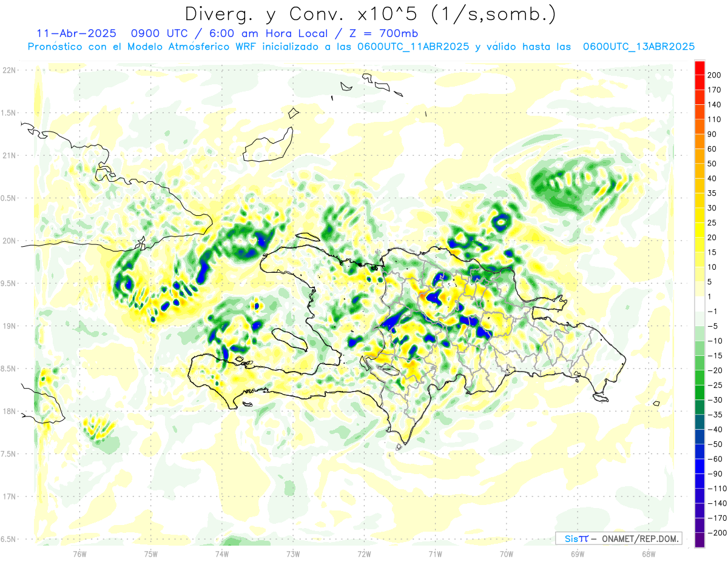This screenshot has height=562, width=728.
Task: Click the '76W' longitude label
Action: (x=79, y=554)
